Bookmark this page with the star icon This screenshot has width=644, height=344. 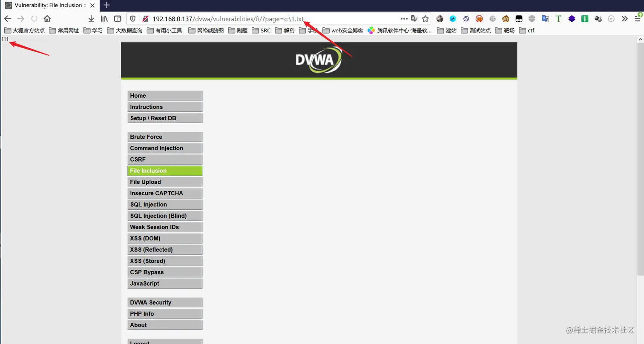(425, 19)
